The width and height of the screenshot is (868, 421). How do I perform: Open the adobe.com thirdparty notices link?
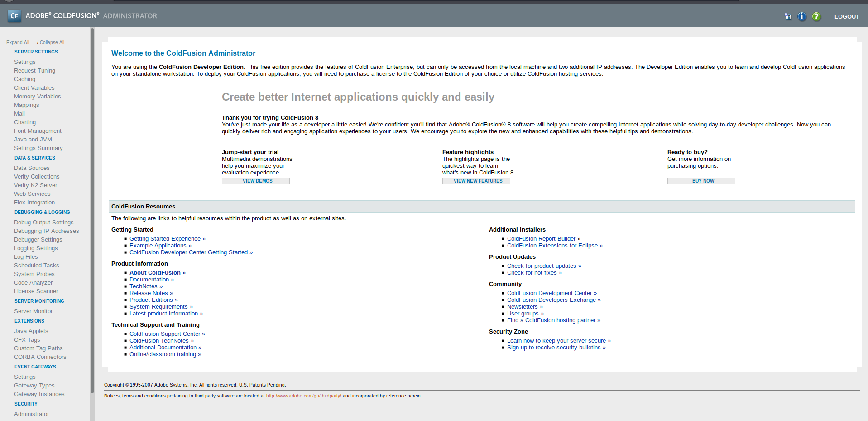[304, 396]
